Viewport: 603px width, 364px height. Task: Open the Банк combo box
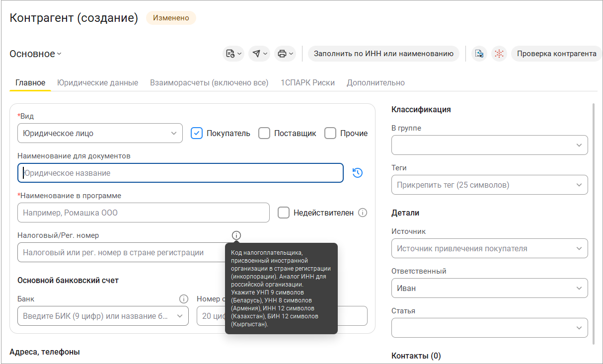(x=103, y=316)
